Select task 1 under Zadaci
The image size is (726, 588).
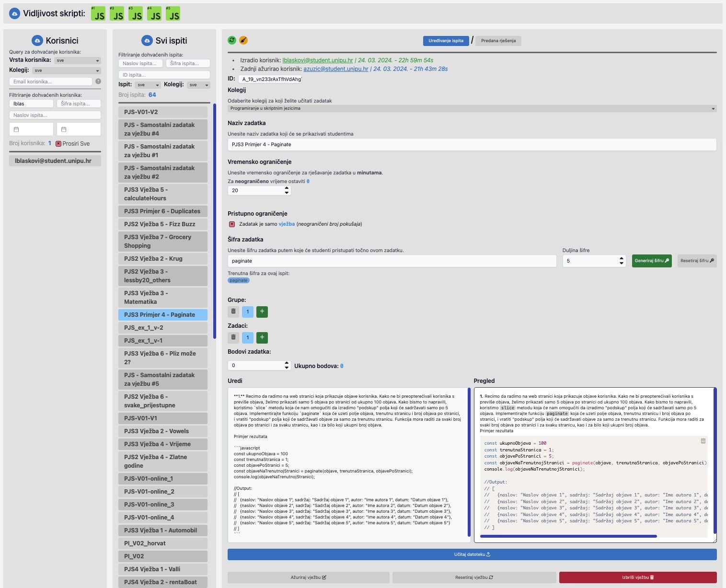point(248,337)
